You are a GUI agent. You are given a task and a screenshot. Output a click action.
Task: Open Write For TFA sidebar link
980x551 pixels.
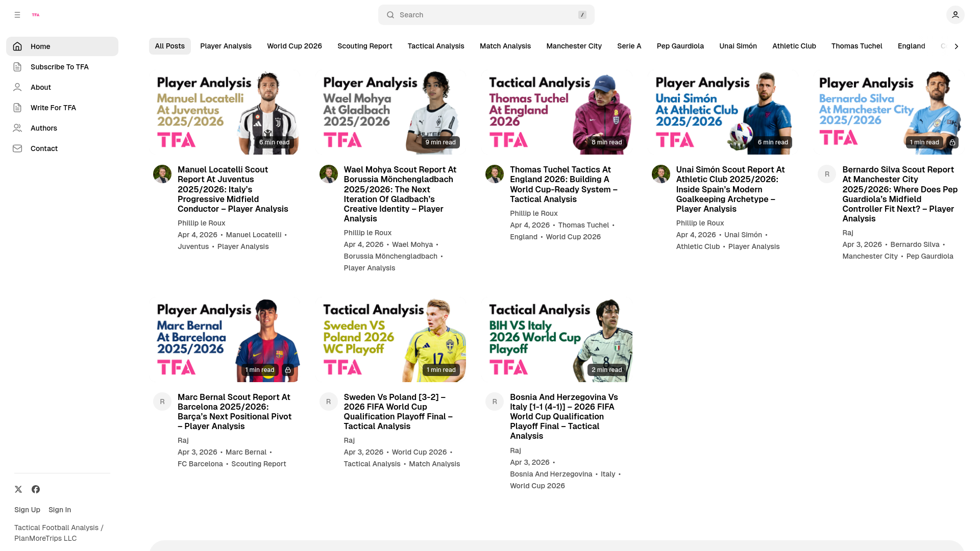tap(62, 108)
